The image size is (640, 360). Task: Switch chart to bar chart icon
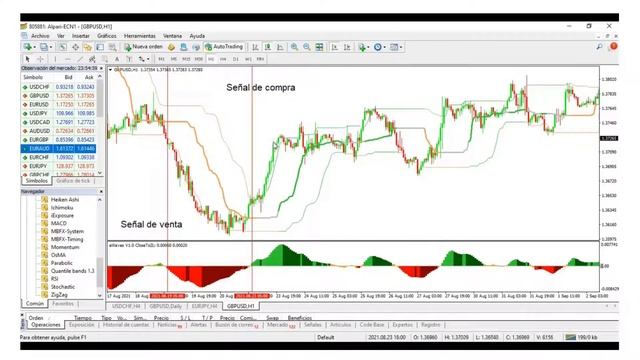point(255,47)
